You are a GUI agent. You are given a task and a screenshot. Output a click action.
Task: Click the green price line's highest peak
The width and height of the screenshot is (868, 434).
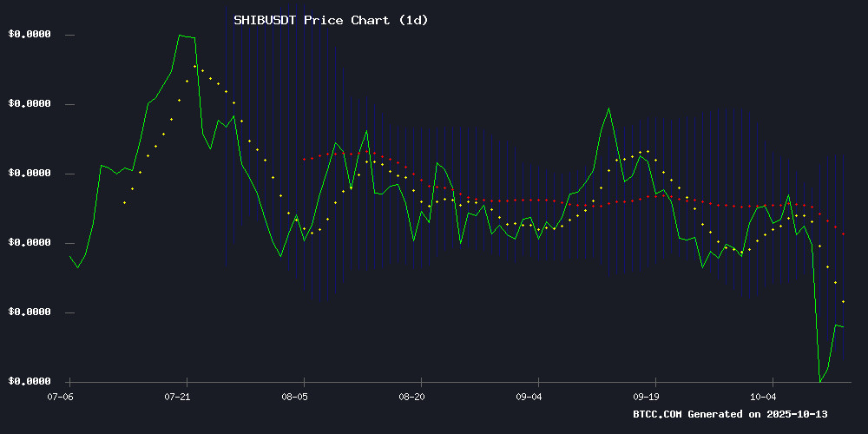coord(180,36)
